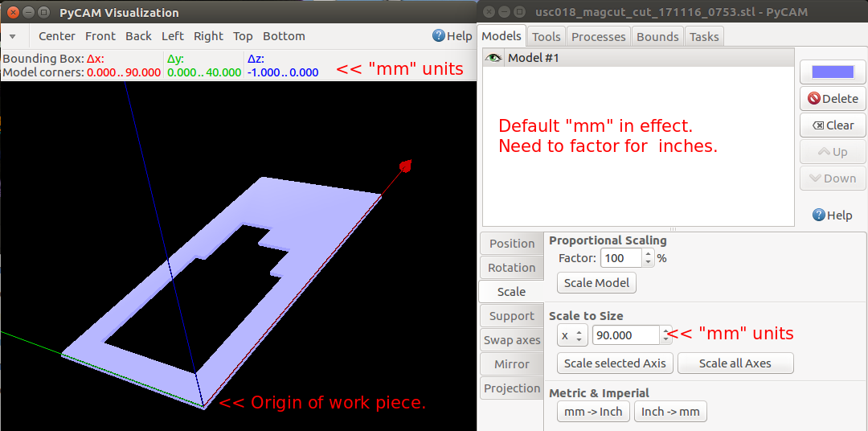
Task: Click the Delete model button
Action: click(x=833, y=98)
